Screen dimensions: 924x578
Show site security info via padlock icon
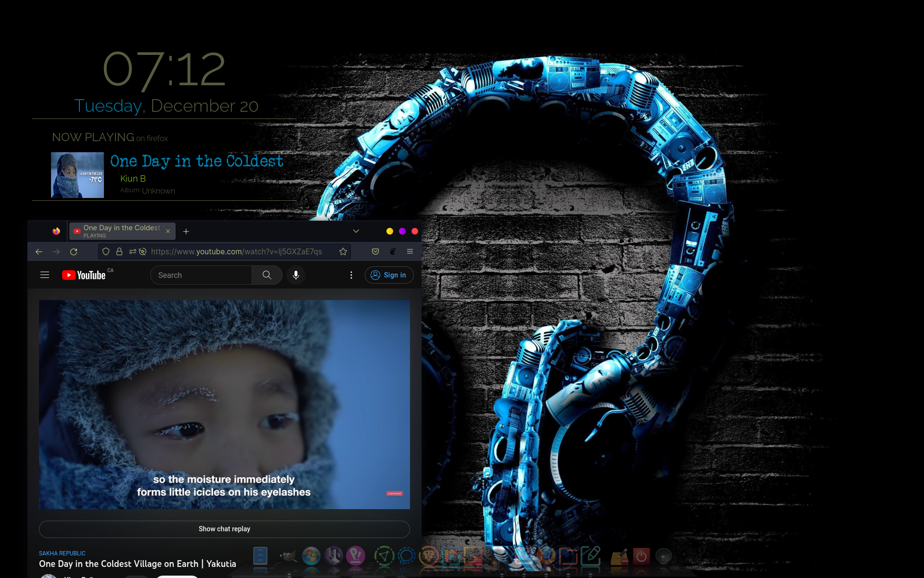[x=119, y=251]
